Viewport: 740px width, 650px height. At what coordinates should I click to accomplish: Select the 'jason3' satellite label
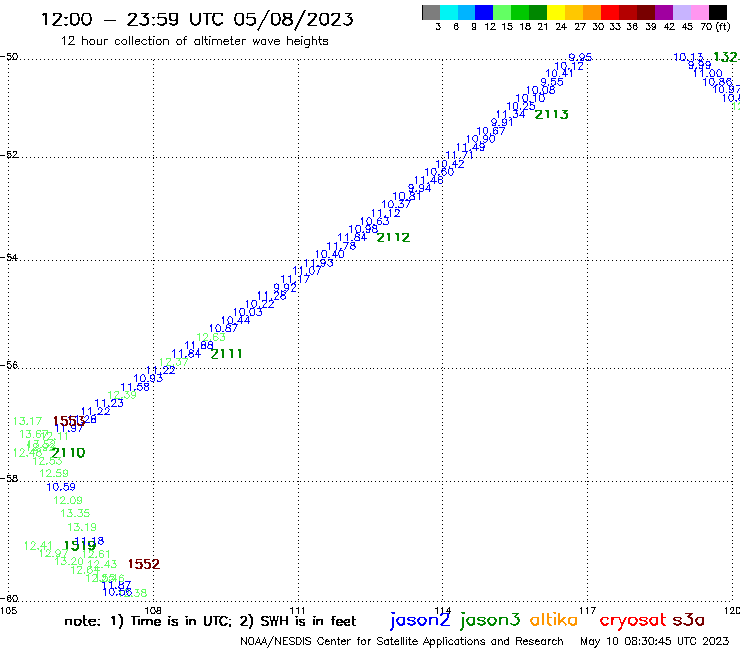pos(490,620)
